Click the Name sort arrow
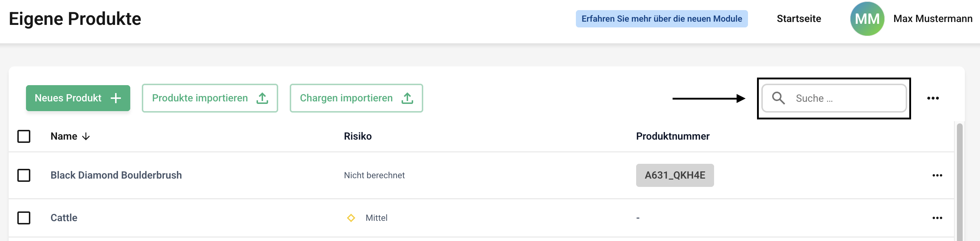Screen dimensions: 980x241 coord(86,136)
